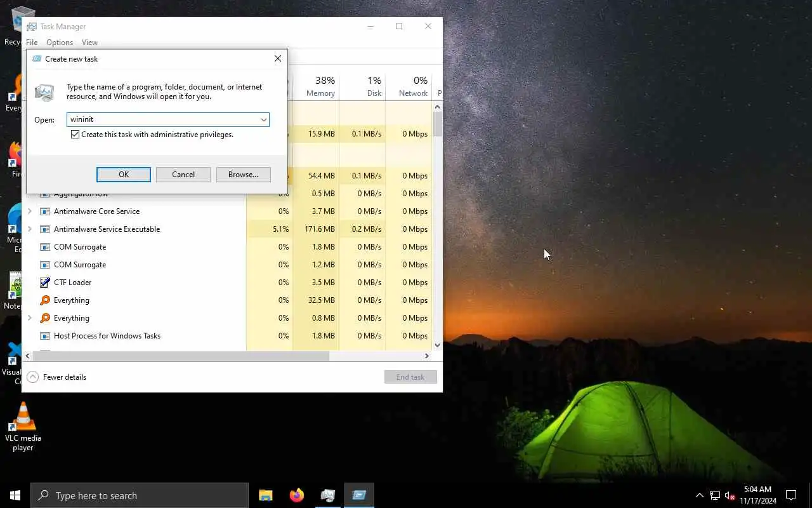The height and width of the screenshot is (508, 812).
Task: Close the Create new task dialog
Action: [278, 58]
